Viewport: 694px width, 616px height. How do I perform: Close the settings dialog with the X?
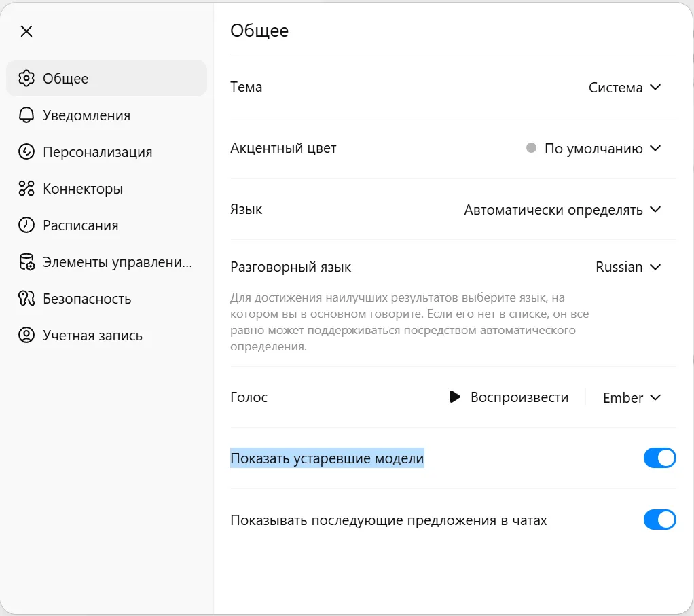click(x=26, y=31)
